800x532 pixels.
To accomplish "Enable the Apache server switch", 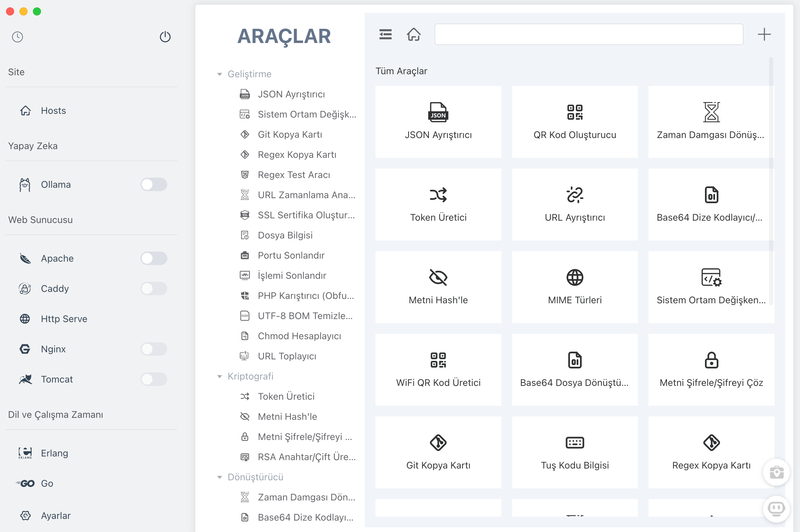I will [x=154, y=258].
